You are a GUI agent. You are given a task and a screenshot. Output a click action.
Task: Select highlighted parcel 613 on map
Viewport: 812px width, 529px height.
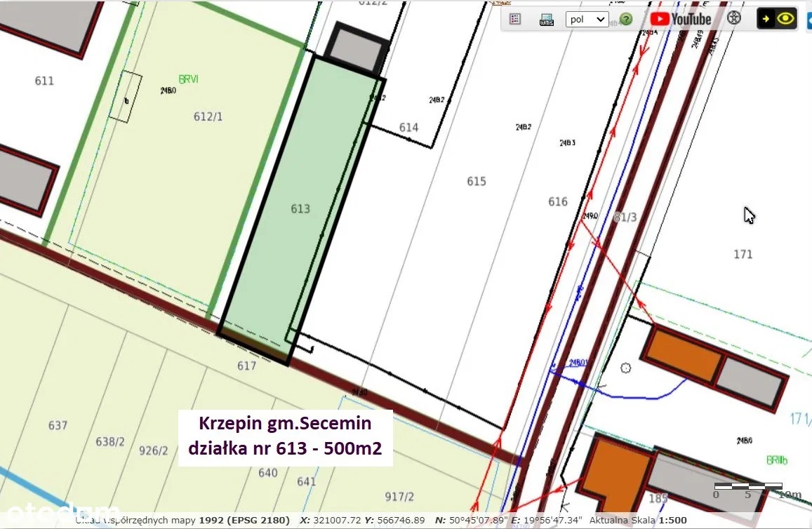point(300,208)
